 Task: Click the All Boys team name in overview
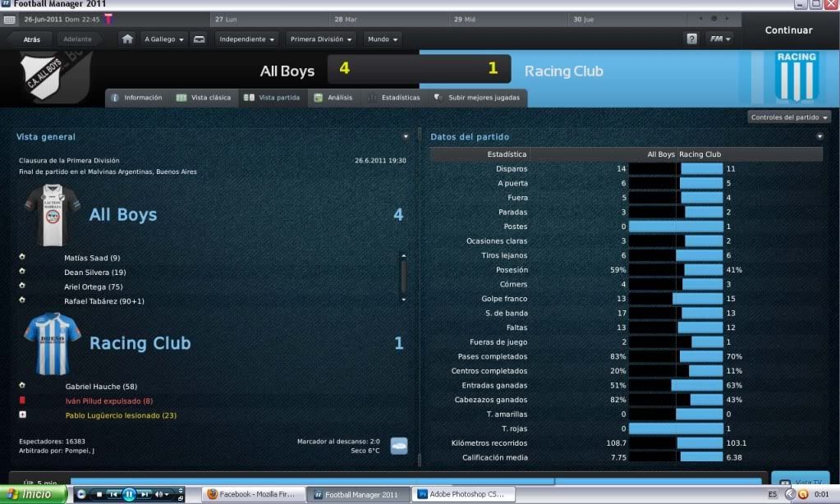pyautogui.click(x=123, y=215)
